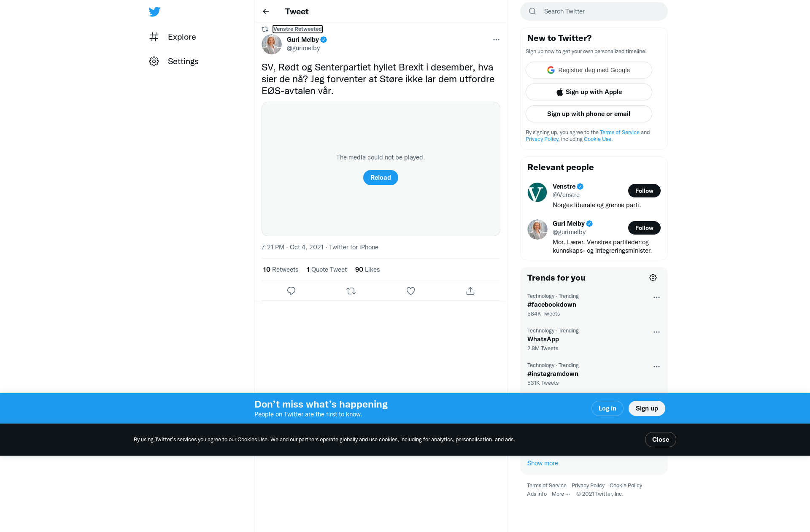The image size is (810, 532).
Task: Click Sign up with Apple
Action: tap(589, 92)
